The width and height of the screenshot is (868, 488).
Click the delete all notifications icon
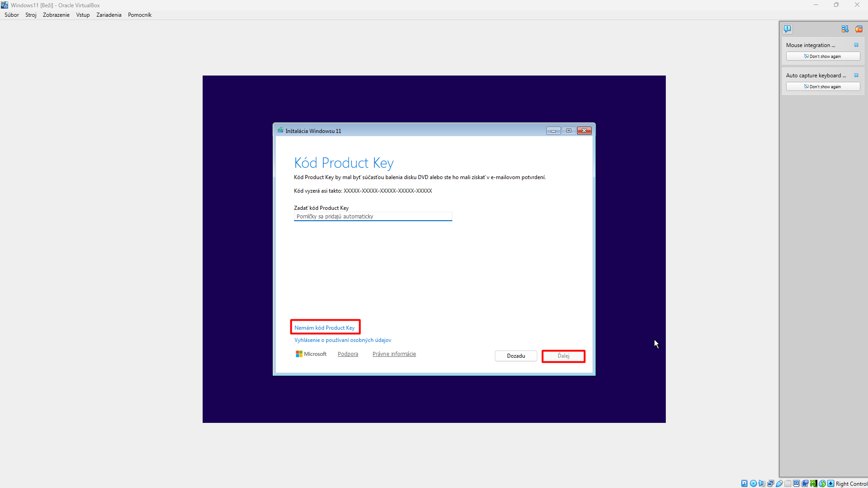point(859,29)
